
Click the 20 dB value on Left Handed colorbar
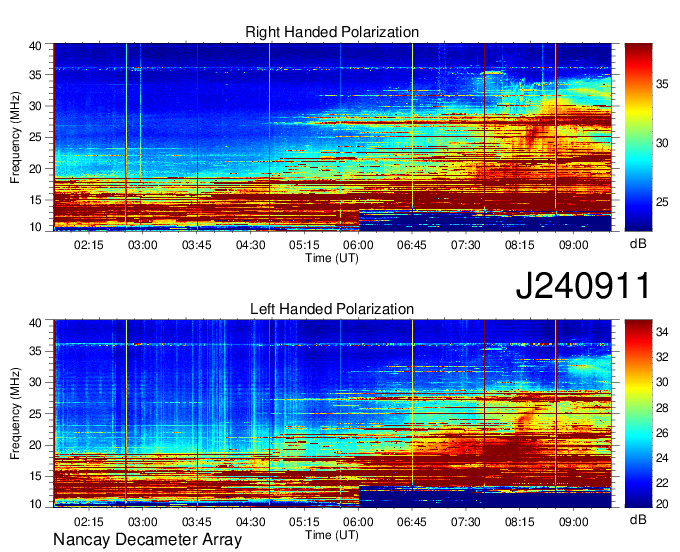point(662,503)
